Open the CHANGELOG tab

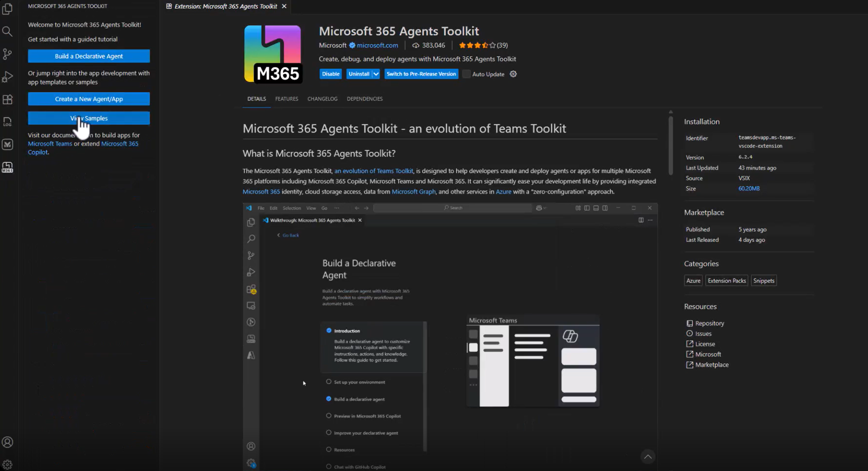point(322,98)
